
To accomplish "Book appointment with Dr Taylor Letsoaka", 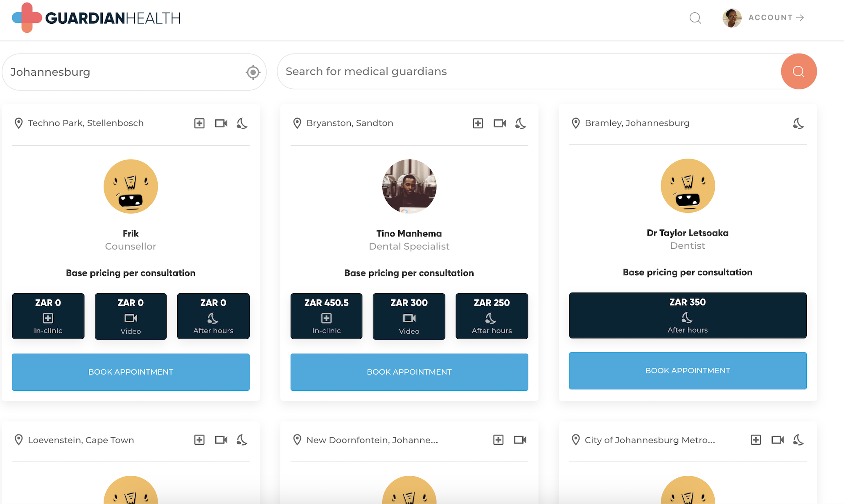I will (688, 371).
